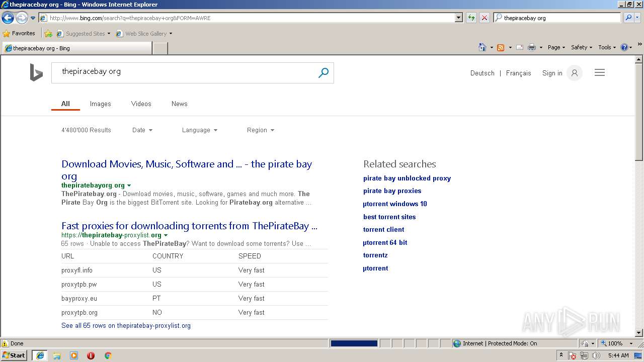Viewport: 644px width, 362px height.
Task: Open address bar URL history dropdown
Action: [x=458, y=18]
